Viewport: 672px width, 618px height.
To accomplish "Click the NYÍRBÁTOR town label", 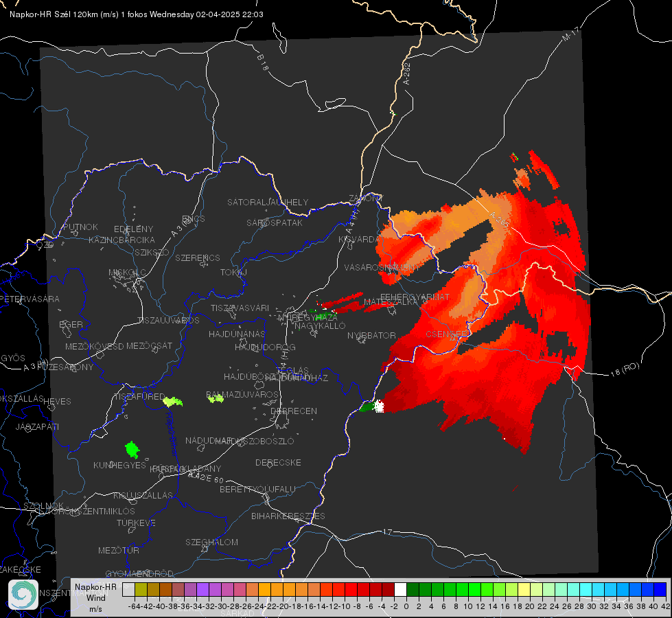I will pos(371,335).
